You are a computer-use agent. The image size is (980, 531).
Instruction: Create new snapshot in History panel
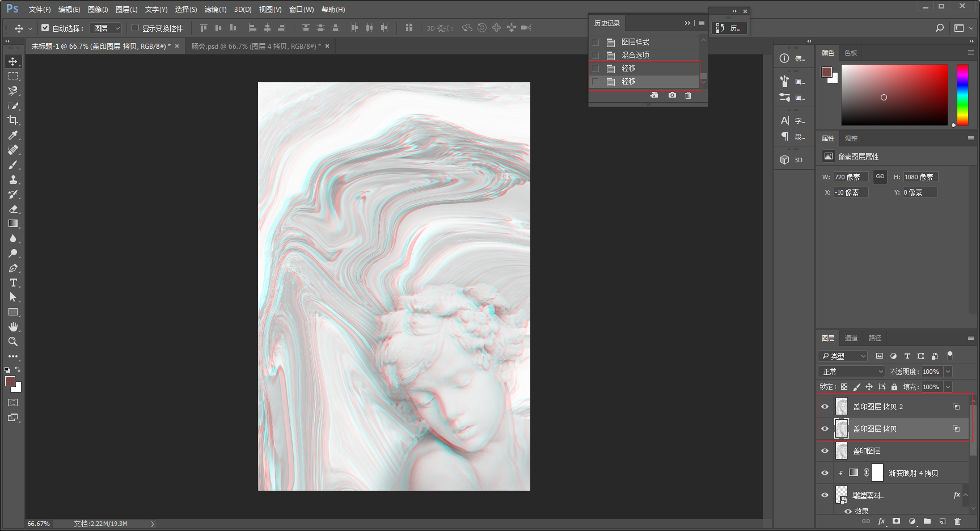(672, 95)
